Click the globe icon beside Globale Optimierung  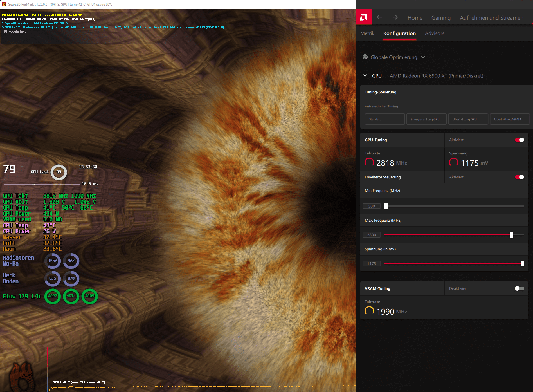(365, 57)
